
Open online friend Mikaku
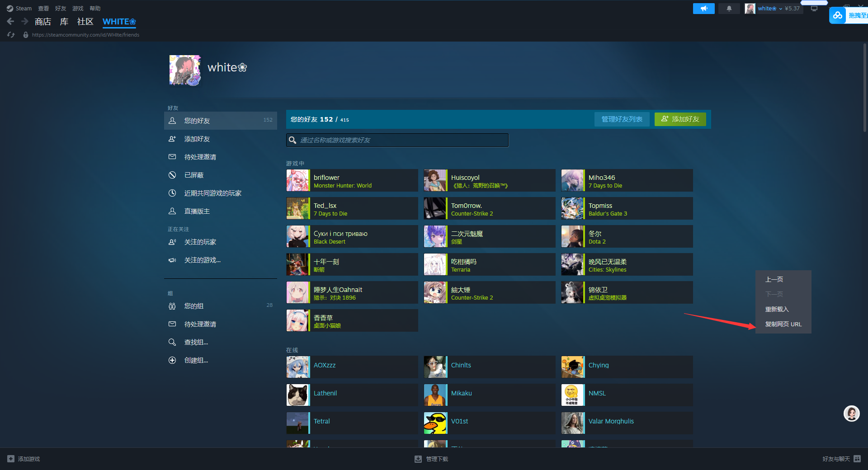pyautogui.click(x=490, y=395)
